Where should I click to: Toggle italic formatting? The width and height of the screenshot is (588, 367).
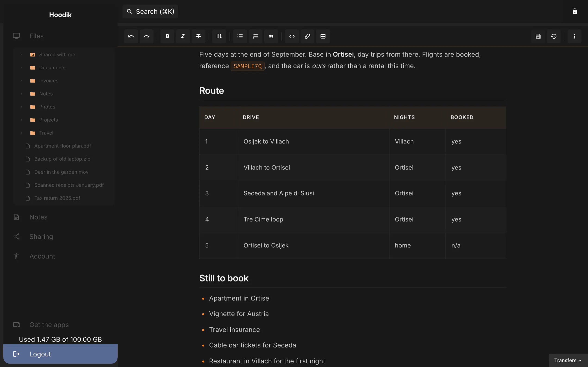tap(183, 36)
